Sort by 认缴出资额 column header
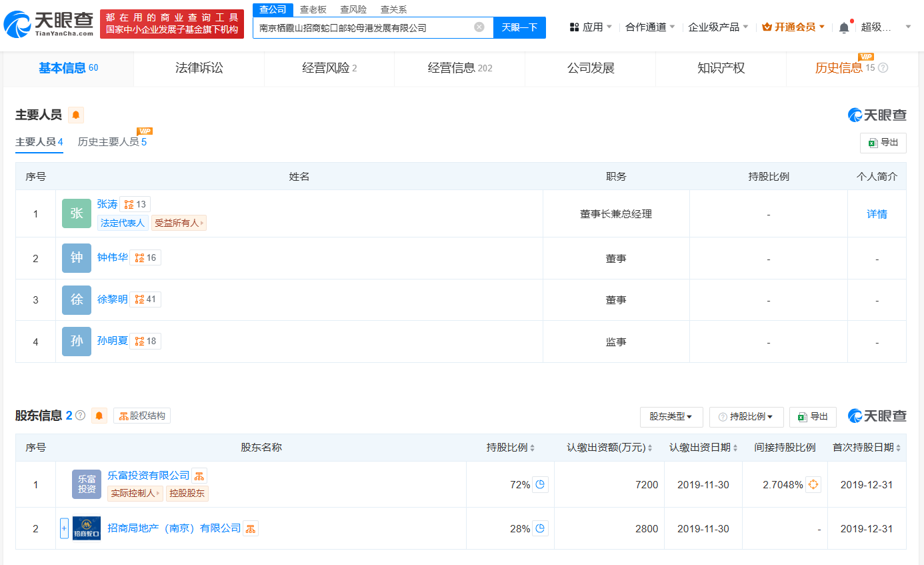Screen dimensions: 924x565 (609, 448)
